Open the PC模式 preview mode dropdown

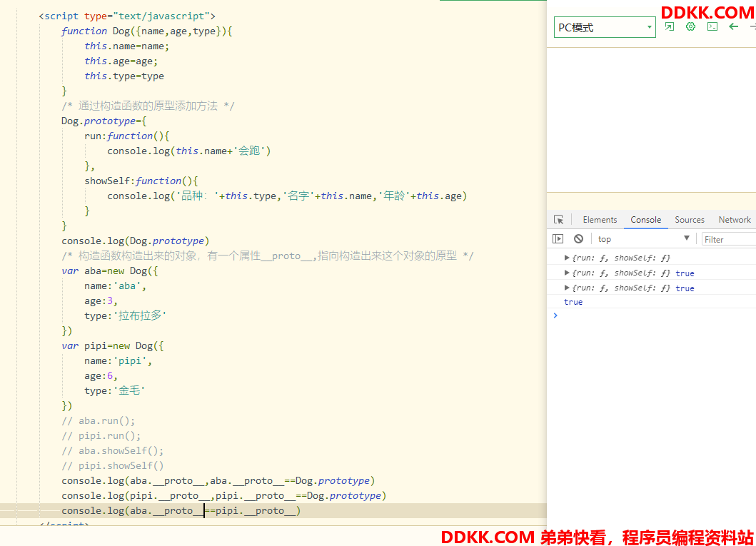pos(605,27)
